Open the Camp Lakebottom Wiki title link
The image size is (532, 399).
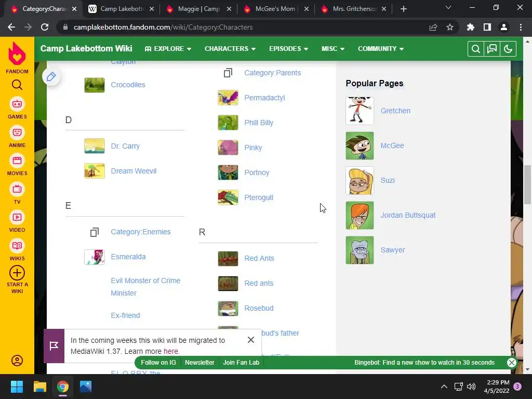(x=86, y=48)
